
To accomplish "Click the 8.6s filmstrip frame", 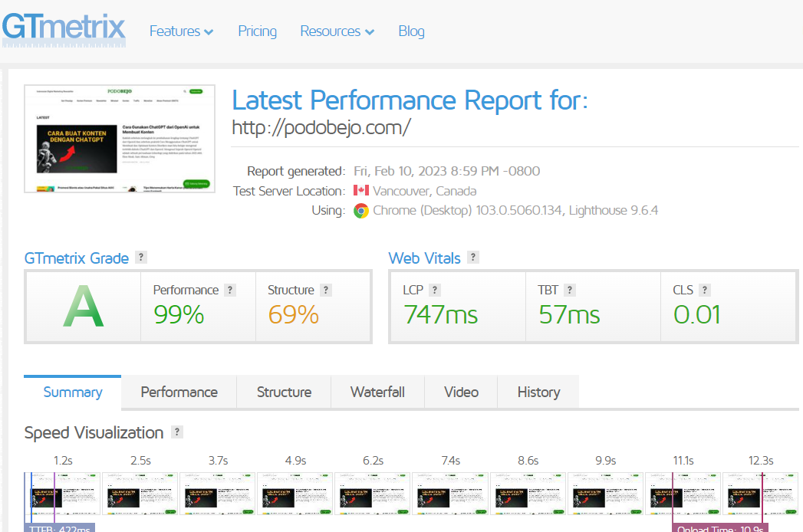I will tap(528, 494).
